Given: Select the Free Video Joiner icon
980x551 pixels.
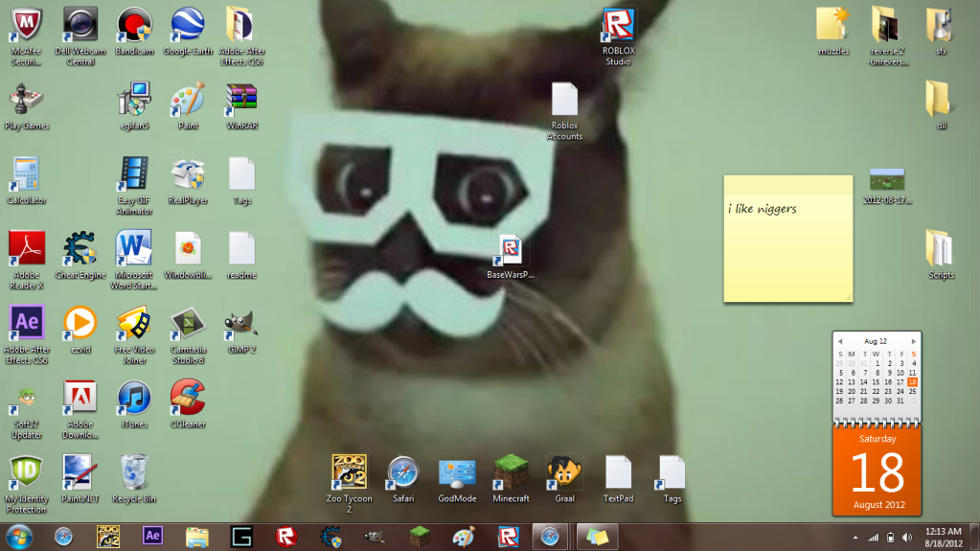Looking at the screenshot, I should pos(134,334).
